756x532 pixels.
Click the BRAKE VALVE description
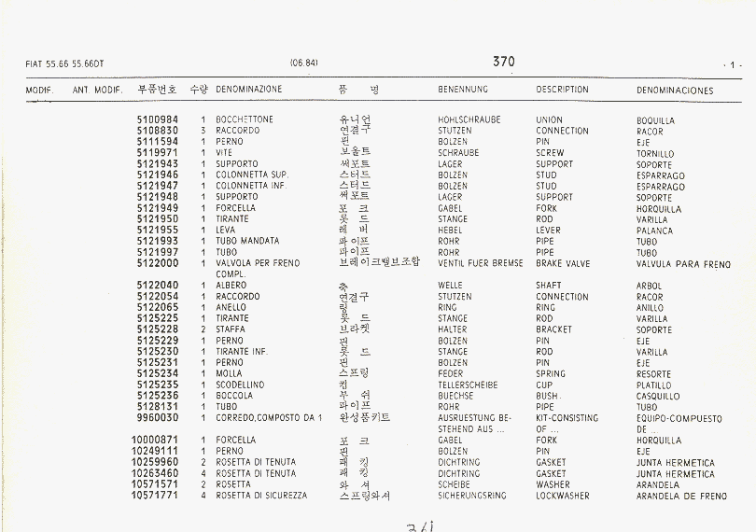pyautogui.click(x=562, y=264)
